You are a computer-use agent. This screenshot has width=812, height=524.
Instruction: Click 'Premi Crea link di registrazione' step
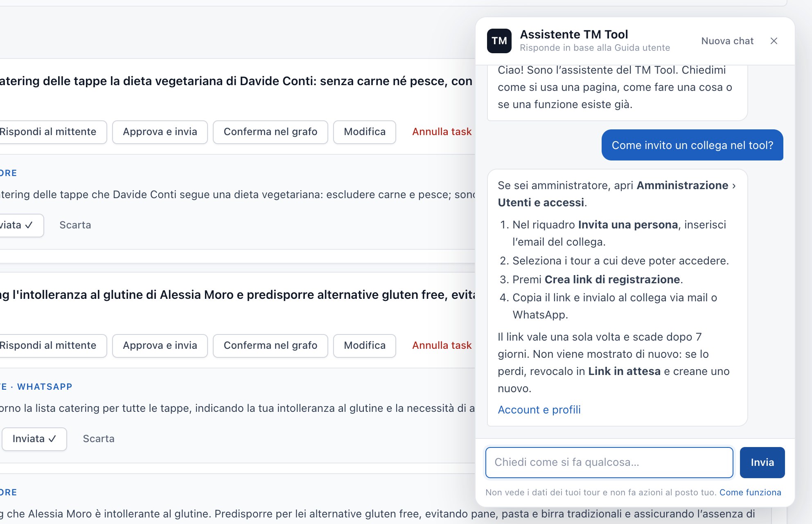(x=598, y=280)
